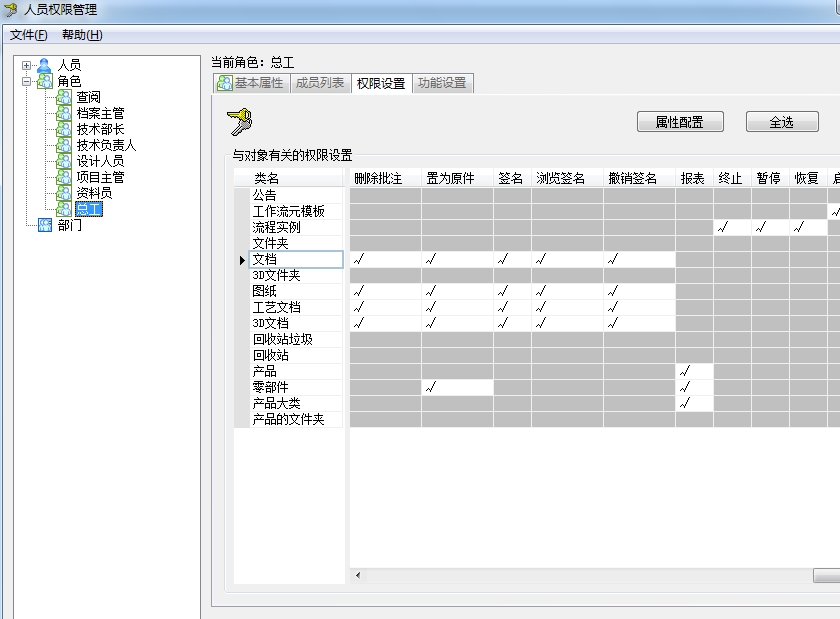
Task: Toggle 签名 permission for 图纸 row
Action: (512, 292)
